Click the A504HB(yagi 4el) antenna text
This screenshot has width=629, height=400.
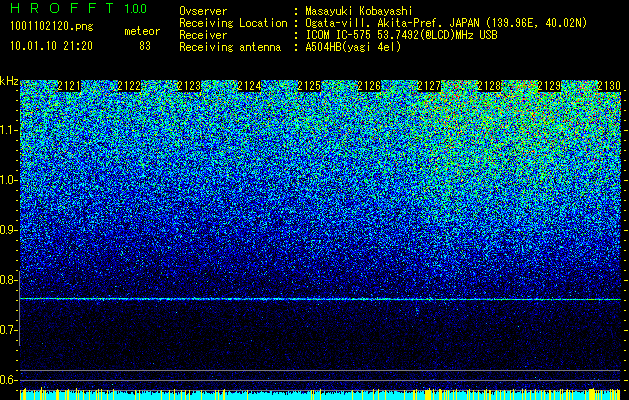pos(353,47)
